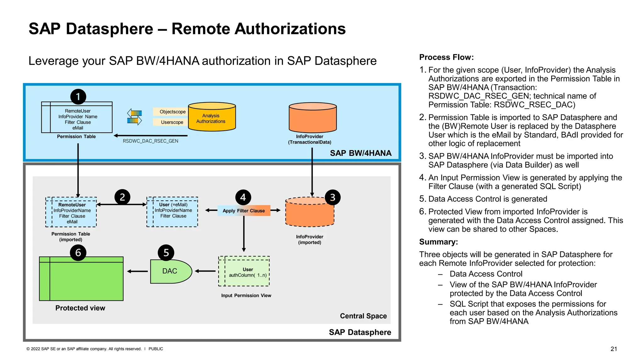Click the number 4 circle badge
The height and width of the screenshot is (362, 644).
click(243, 197)
